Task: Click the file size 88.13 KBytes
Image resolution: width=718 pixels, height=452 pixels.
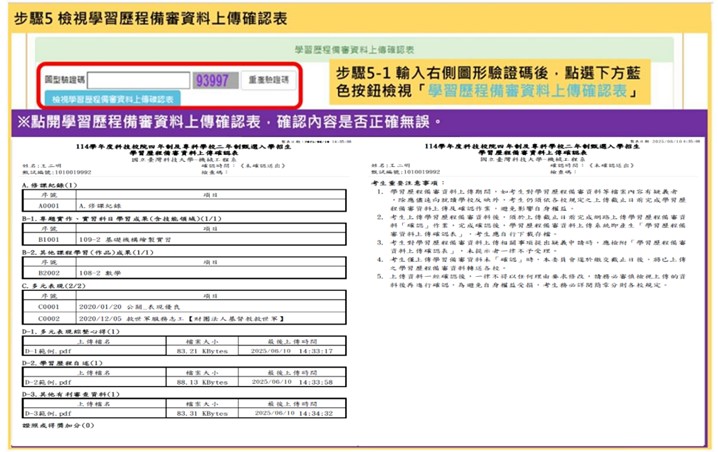Action: coord(202,382)
